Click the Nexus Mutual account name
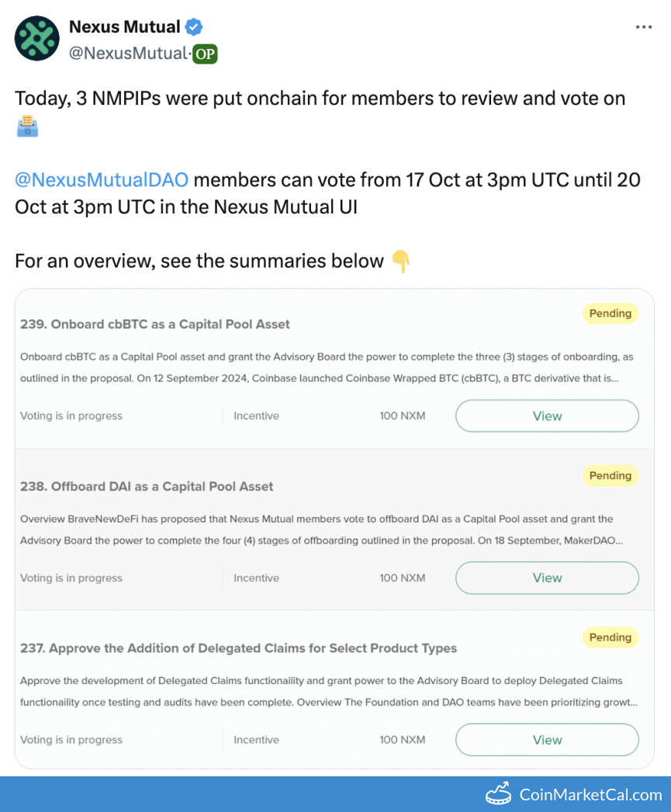 pos(124,27)
